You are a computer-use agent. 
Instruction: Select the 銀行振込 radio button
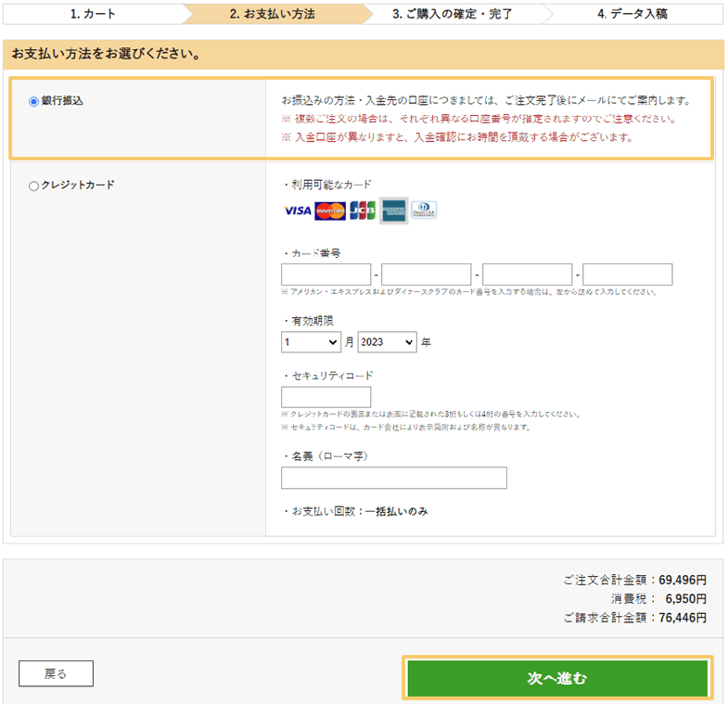pos(33,101)
